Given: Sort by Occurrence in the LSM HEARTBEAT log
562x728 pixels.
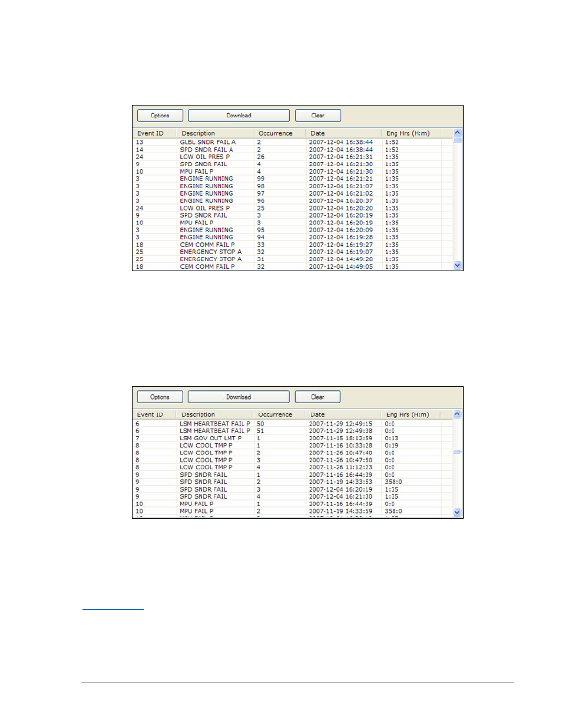Looking at the screenshot, I should coord(279,415).
